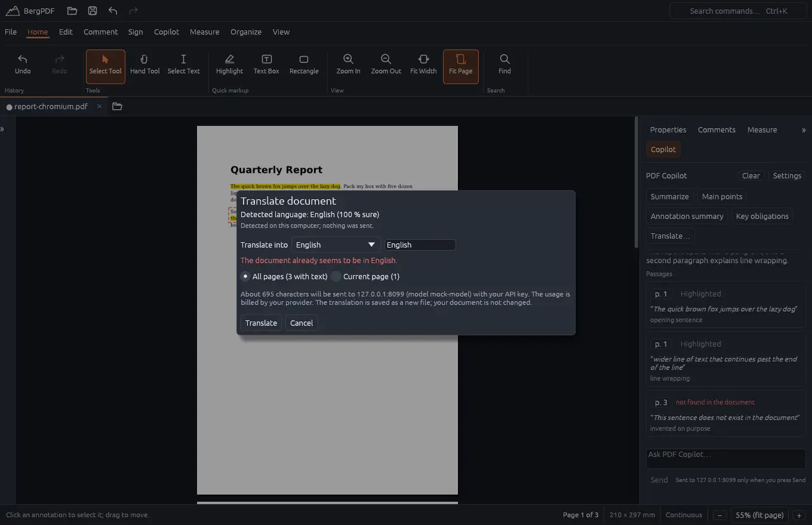Select the Current page radio option
The width and height of the screenshot is (812, 525).
[x=365, y=276]
